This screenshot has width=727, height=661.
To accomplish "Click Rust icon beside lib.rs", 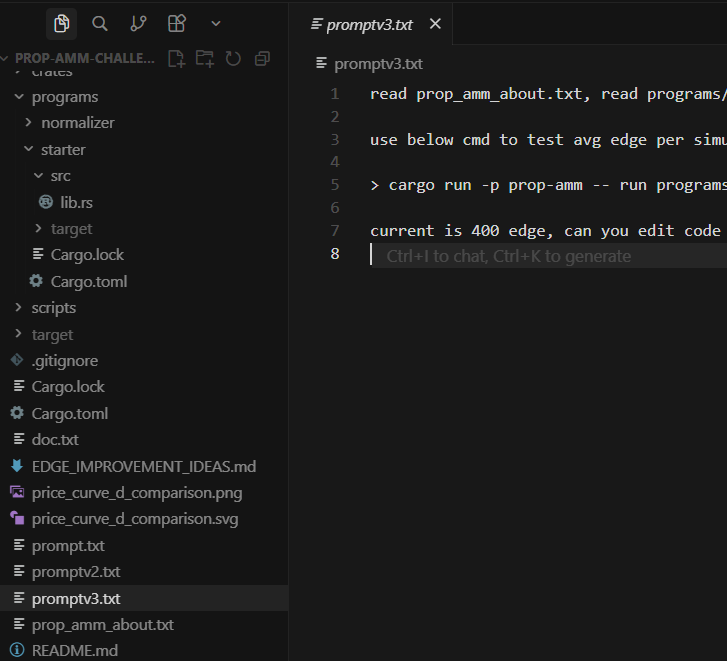I will [x=46, y=202].
